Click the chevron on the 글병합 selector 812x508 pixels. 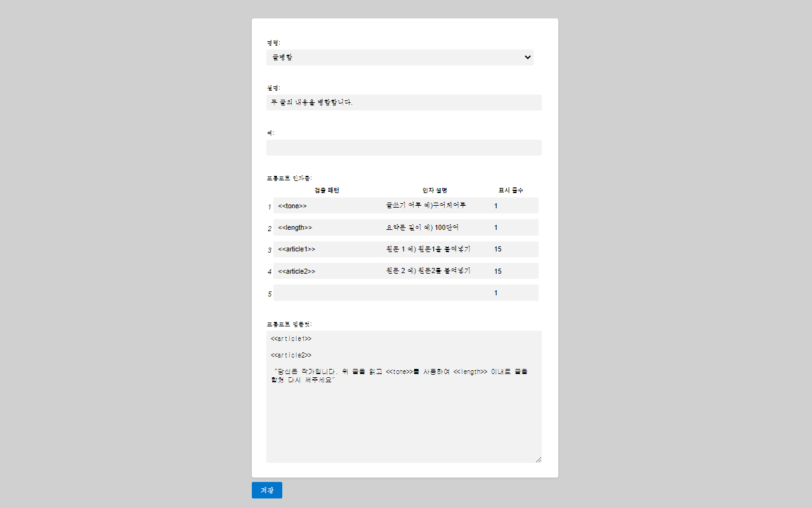527,57
